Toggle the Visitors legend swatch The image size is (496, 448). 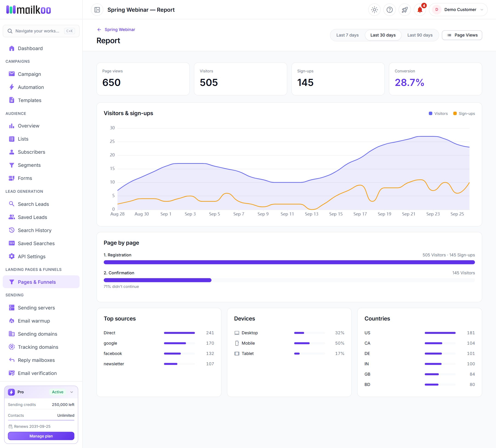point(430,113)
